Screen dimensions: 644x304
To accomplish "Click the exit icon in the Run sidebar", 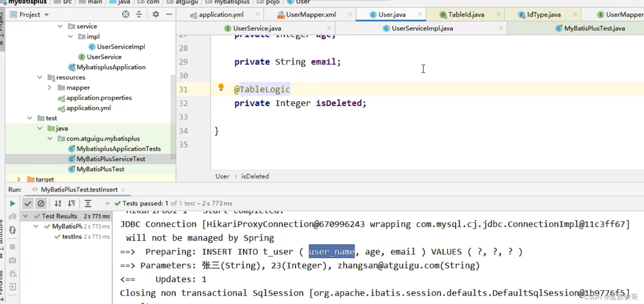I will click(x=13, y=287).
